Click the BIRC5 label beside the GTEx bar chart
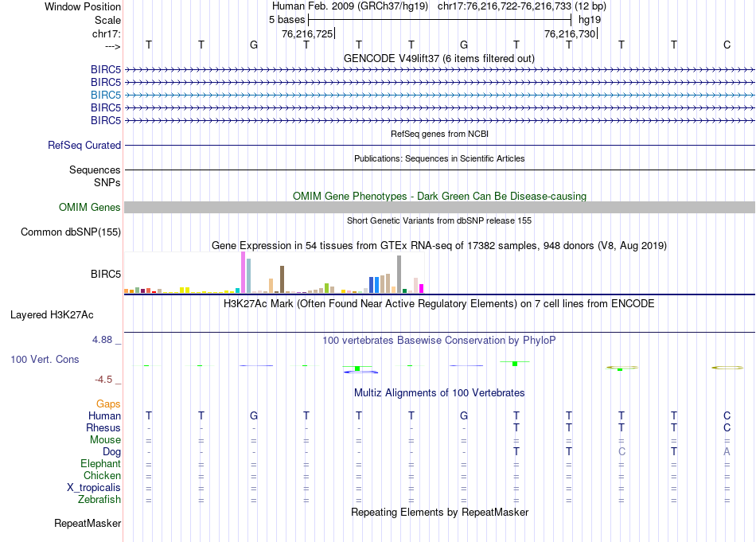The width and height of the screenshot is (756, 542). [106, 274]
